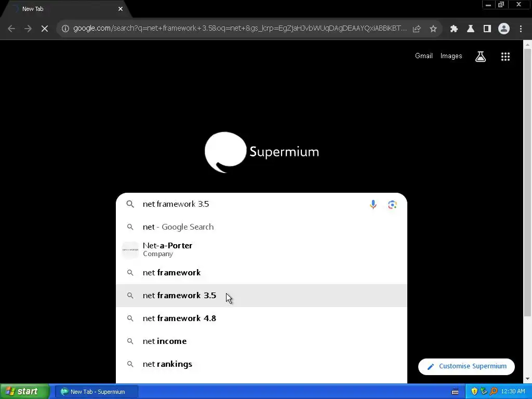
Task: Click the voice search microphone icon
Action: click(373, 204)
